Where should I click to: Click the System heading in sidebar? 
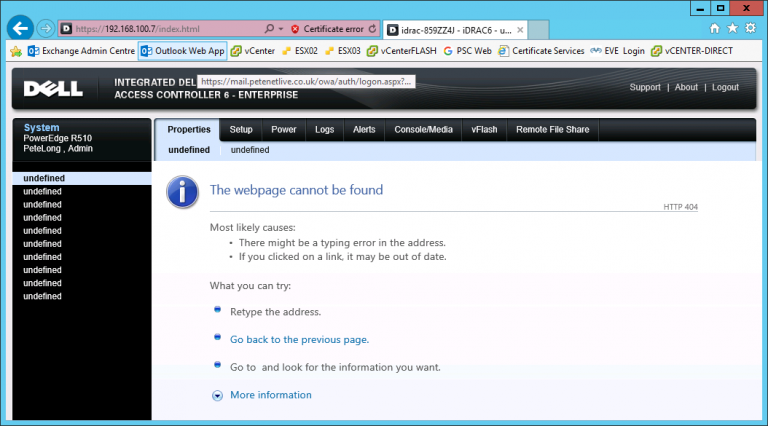click(42, 127)
